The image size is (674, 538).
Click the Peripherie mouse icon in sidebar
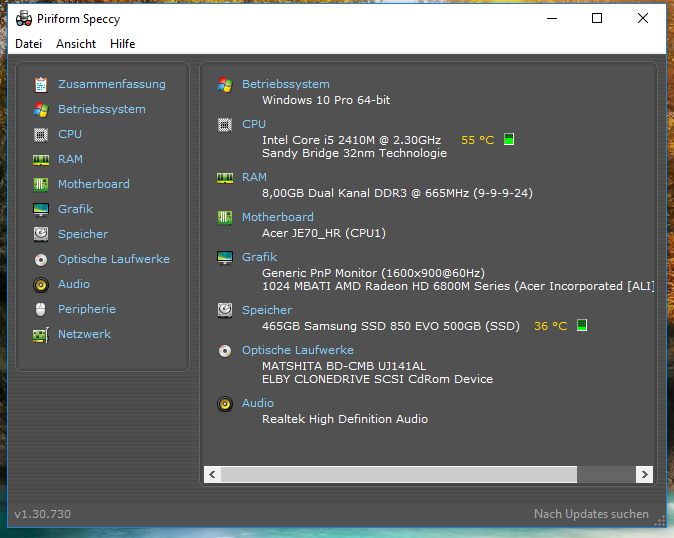(x=41, y=309)
